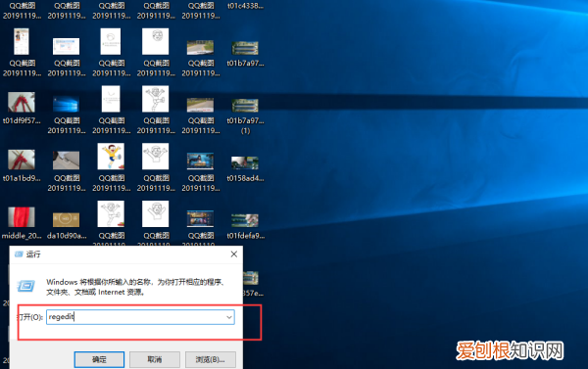Select the t01b7a97... file without (1) suffix
This screenshot has width=588, height=369.
pyautogui.click(x=245, y=54)
